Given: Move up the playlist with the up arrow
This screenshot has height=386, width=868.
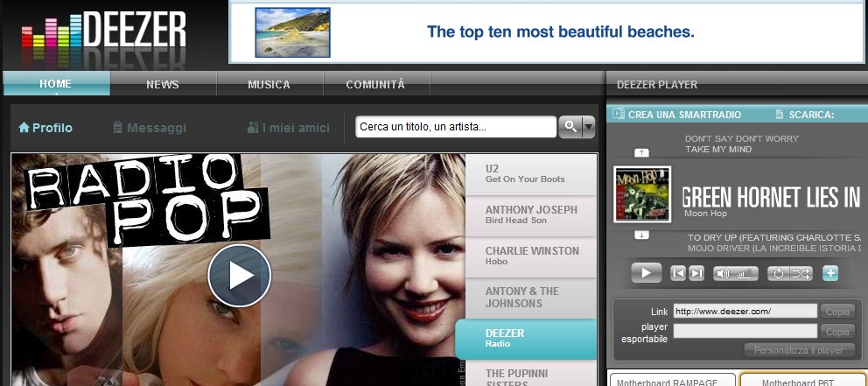Looking at the screenshot, I should pyautogui.click(x=641, y=152).
